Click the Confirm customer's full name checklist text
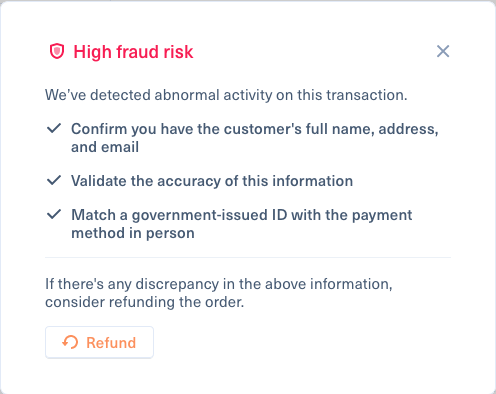This screenshot has width=496, height=394. click(255, 138)
